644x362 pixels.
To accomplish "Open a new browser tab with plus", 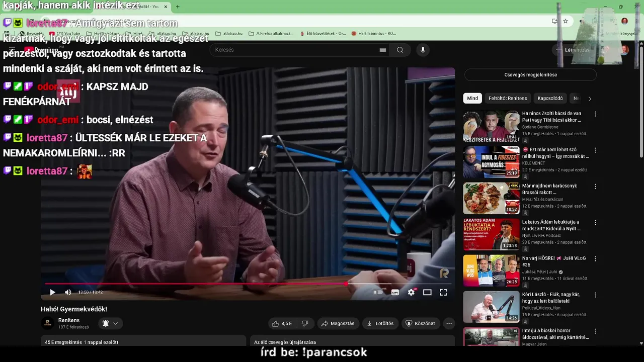I will coord(178,7).
